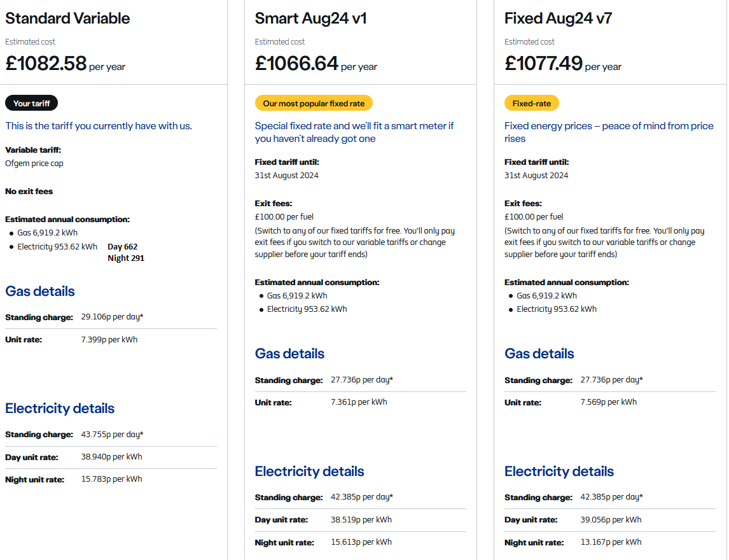
Task: Click Electricity details heading under Standard Variable
Action: pos(60,409)
